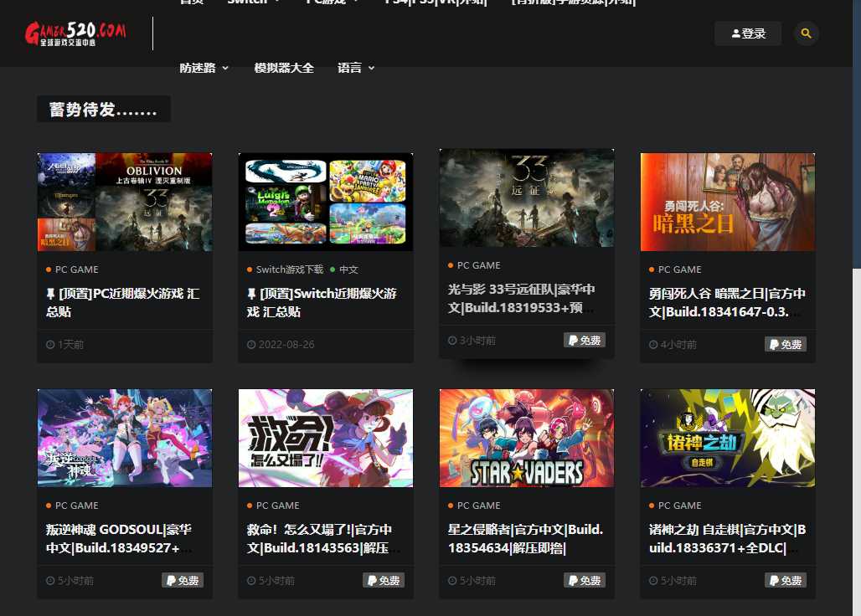Click the Switch游戏下载 category tag
Screen dimensions: 861x616
(290, 269)
